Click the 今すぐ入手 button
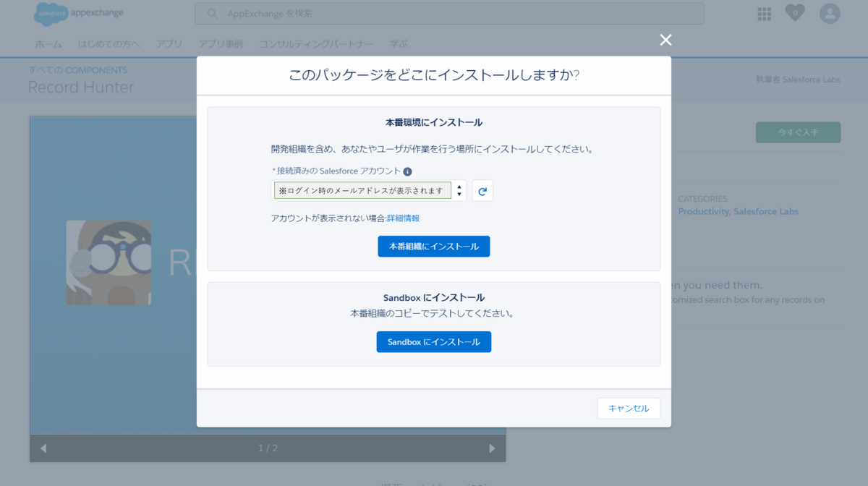This screenshot has width=868, height=486. pos(798,132)
